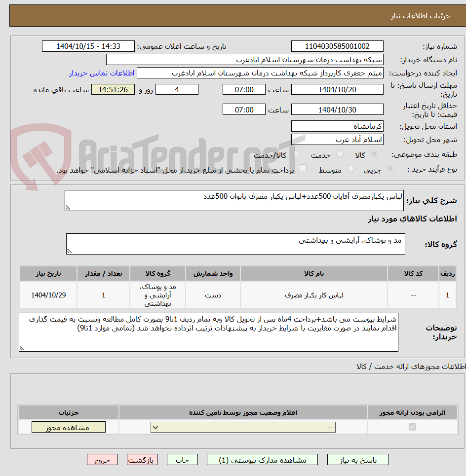
Task: Choose جزیی purchase process radio
Action: 390,169
